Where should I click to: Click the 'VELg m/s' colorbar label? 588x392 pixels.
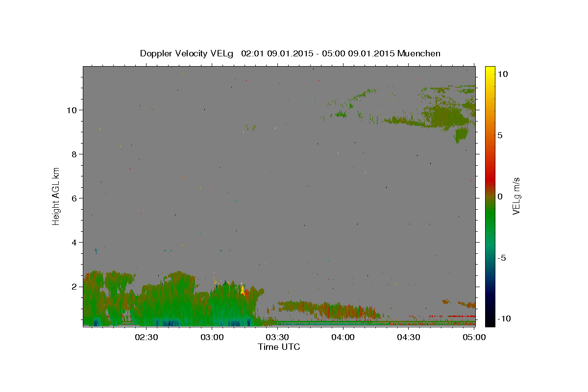pyautogui.click(x=515, y=196)
